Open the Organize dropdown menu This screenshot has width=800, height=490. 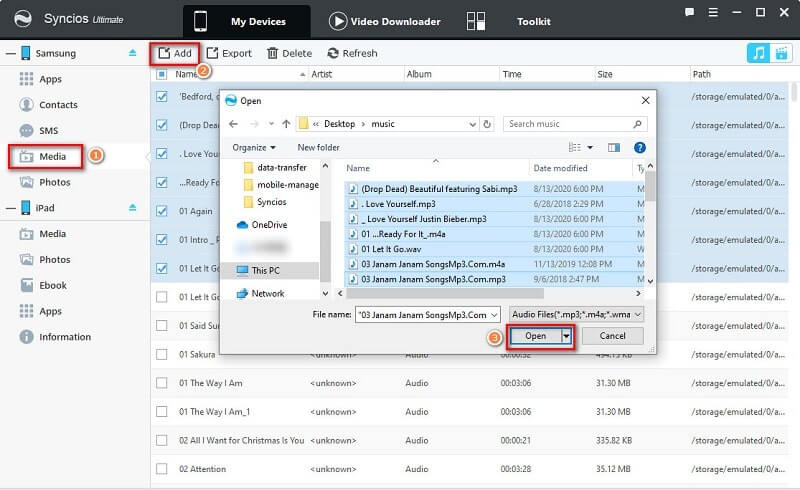254,148
